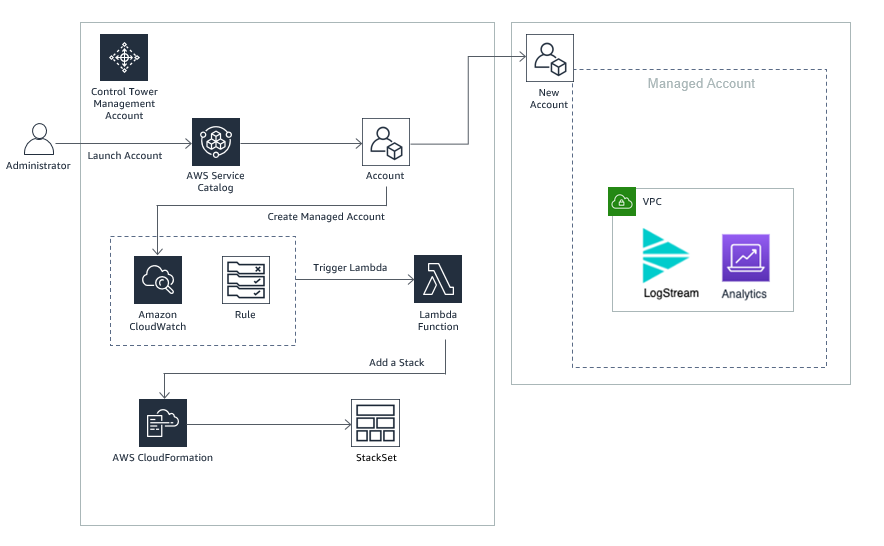Click the 'Launch Account' label
The width and height of the screenshot is (884, 546).
pos(125,156)
